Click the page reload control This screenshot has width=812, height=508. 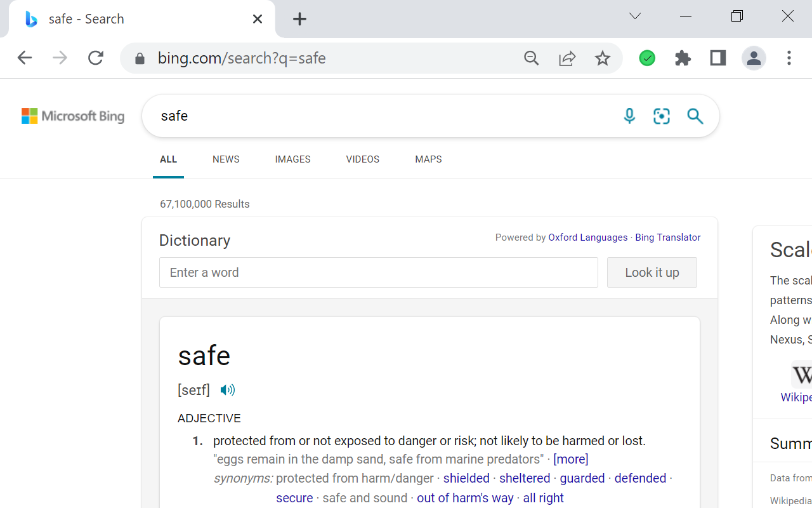tap(95, 58)
